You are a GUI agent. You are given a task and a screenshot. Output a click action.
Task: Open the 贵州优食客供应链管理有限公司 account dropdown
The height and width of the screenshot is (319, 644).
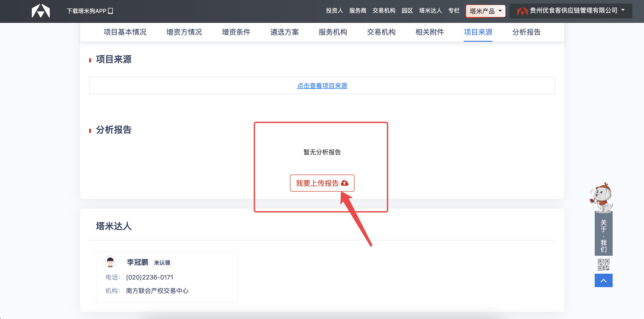click(x=571, y=11)
